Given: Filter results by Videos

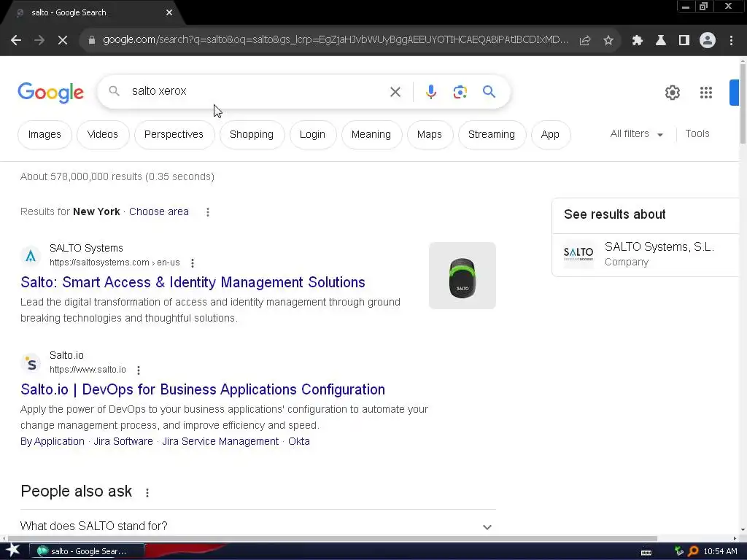Looking at the screenshot, I should pos(102,135).
